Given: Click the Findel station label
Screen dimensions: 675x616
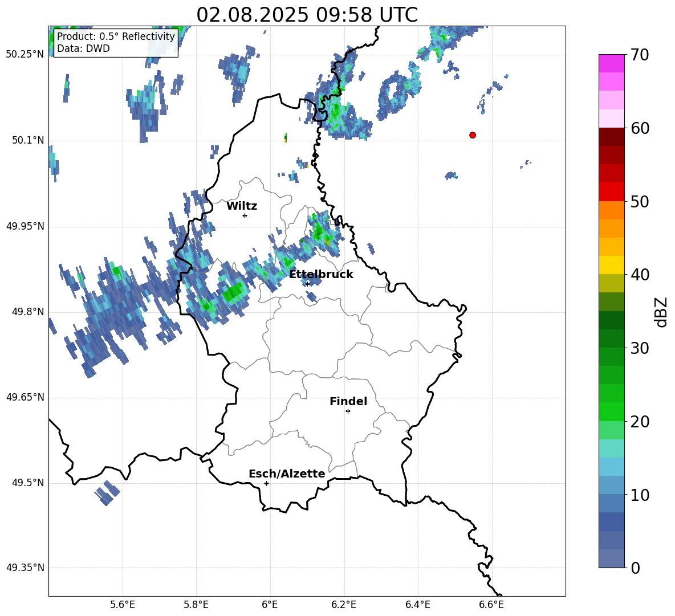Looking at the screenshot, I should (x=348, y=401).
